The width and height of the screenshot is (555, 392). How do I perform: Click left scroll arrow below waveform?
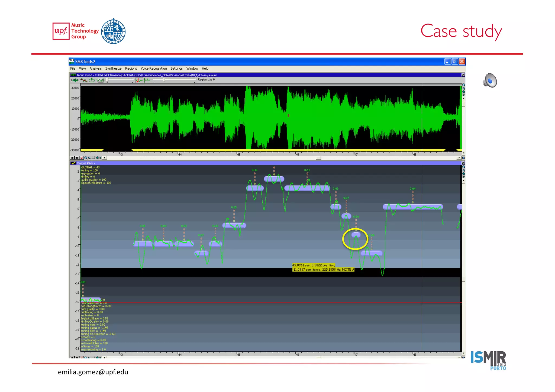pyautogui.click(x=104, y=158)
